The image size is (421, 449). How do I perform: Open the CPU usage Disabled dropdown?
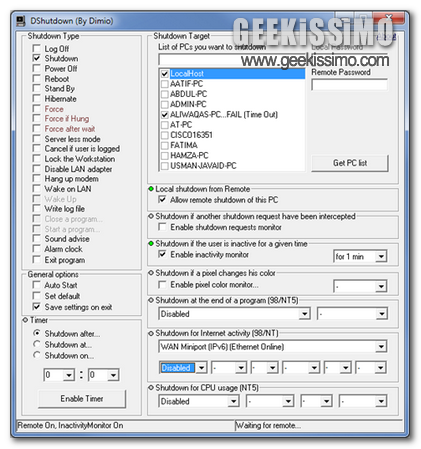233,401
